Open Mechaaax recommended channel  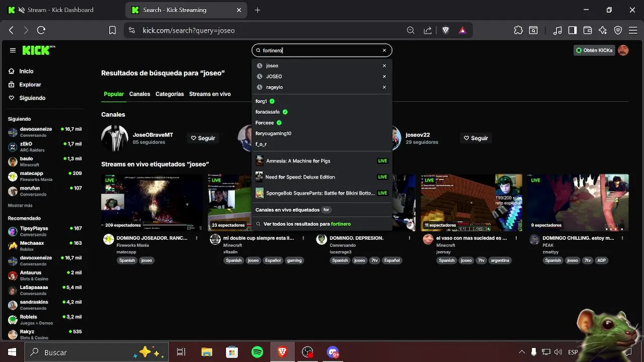coord(45,246)
